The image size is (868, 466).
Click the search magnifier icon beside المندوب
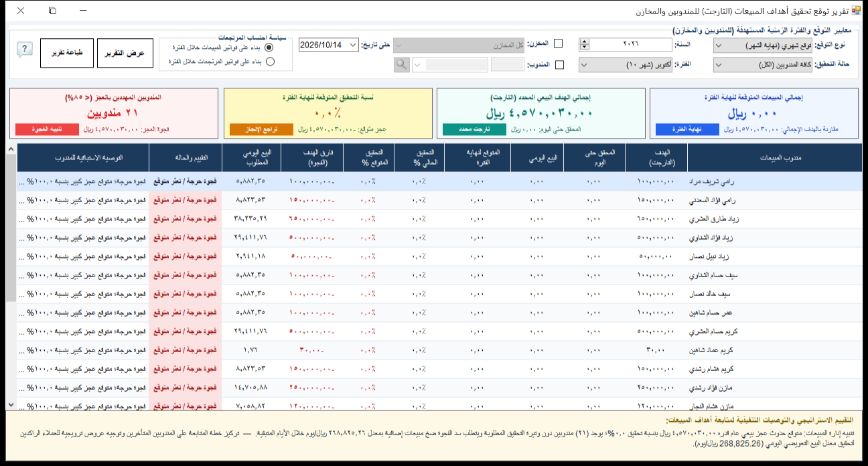[401, 64]
